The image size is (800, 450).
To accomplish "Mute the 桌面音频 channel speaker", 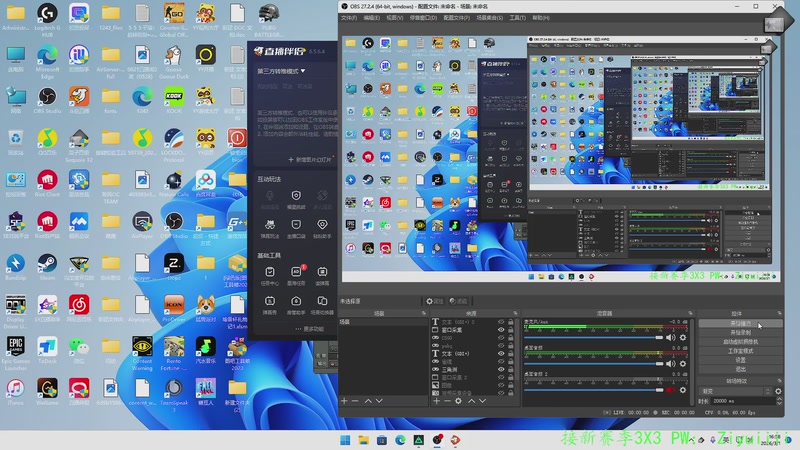I will point(670,363).
